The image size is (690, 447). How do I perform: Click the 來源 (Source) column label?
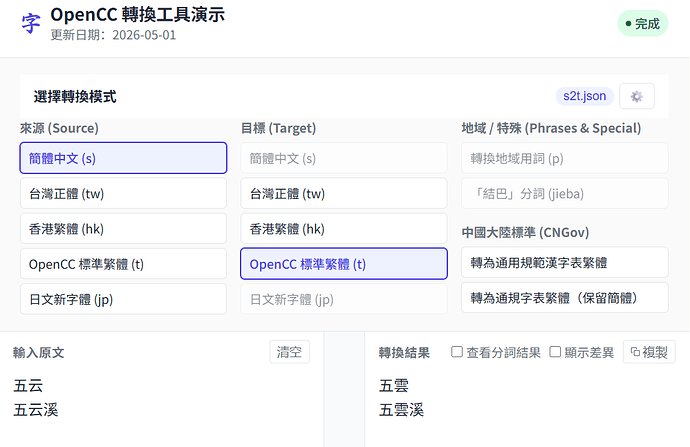[59, 128]
